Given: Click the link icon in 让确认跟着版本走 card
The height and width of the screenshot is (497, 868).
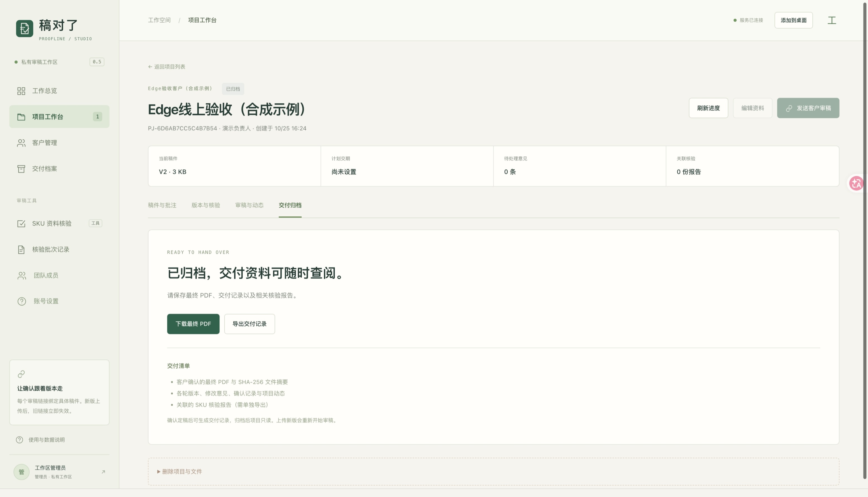Looking at the screenshot, I should pyautogui.click(x=21, y=374).
